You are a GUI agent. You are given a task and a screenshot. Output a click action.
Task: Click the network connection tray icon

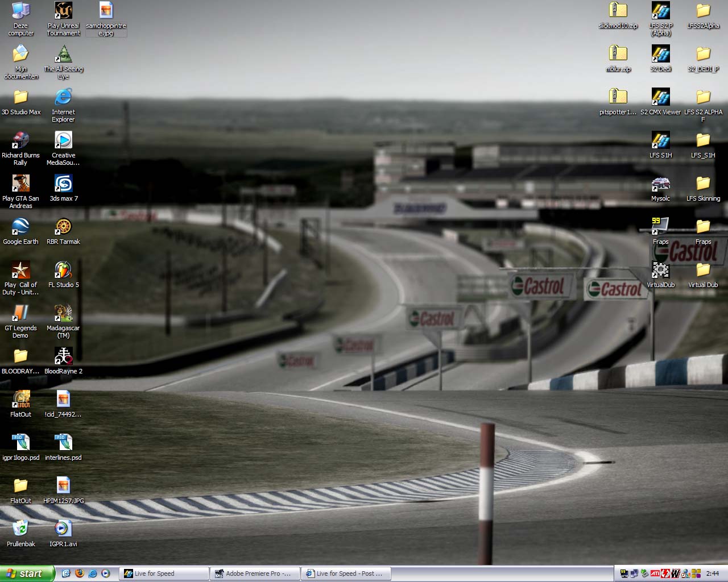[x=634, y=573]
